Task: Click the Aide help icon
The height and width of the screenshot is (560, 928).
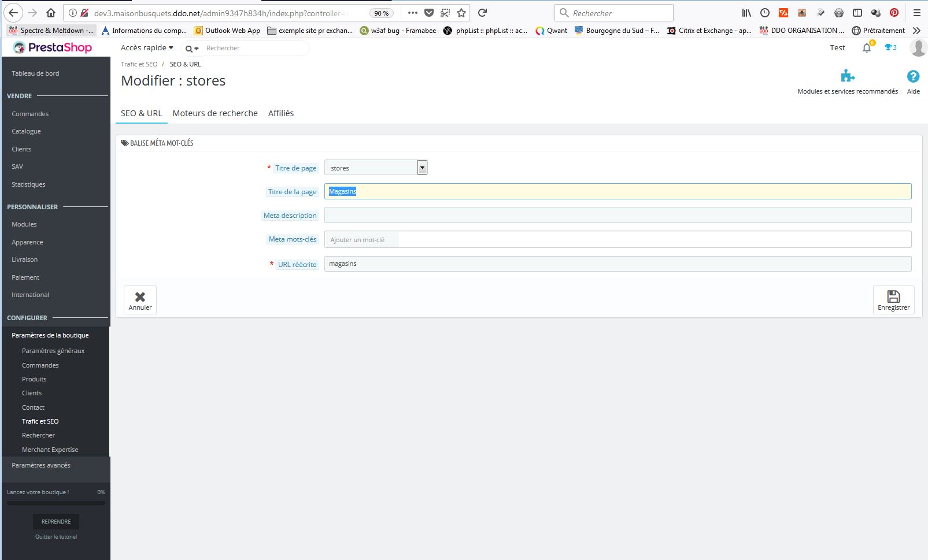Action: point(913,76)
